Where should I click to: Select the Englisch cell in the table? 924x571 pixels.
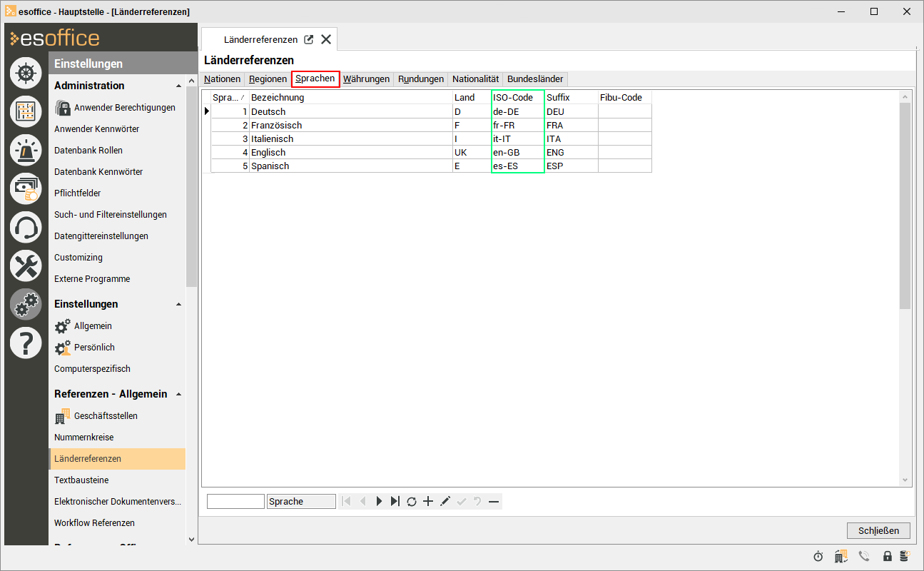click(x=350, y=153)
